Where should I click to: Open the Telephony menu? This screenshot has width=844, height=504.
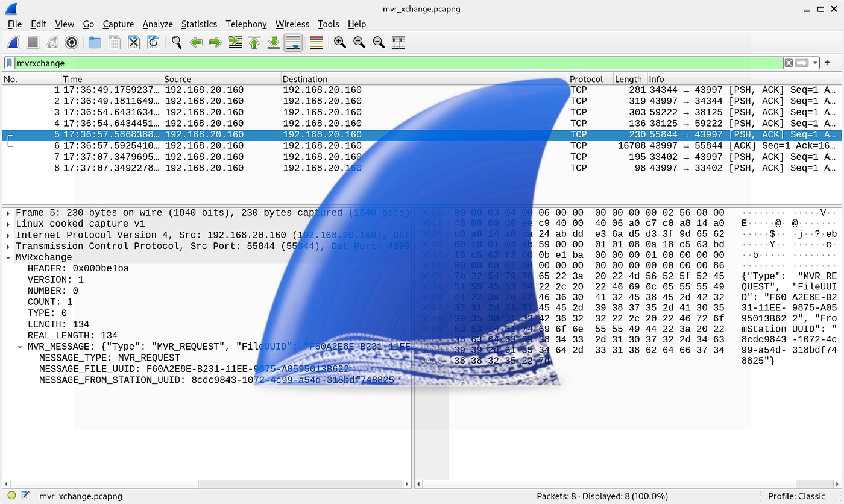[246, 24]
